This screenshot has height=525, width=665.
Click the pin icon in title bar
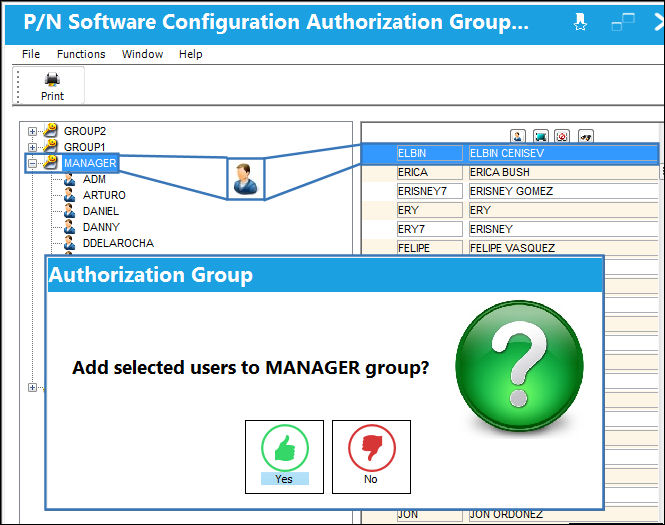[580, 22]
